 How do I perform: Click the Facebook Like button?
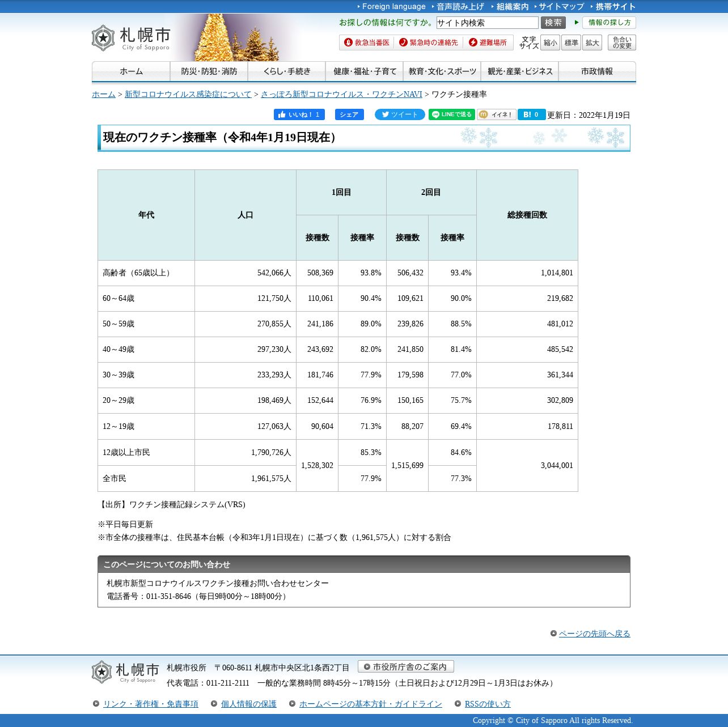299,114
